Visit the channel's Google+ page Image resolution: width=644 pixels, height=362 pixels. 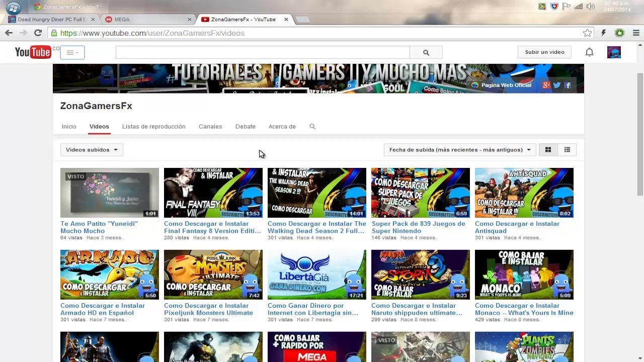point(546,85)
